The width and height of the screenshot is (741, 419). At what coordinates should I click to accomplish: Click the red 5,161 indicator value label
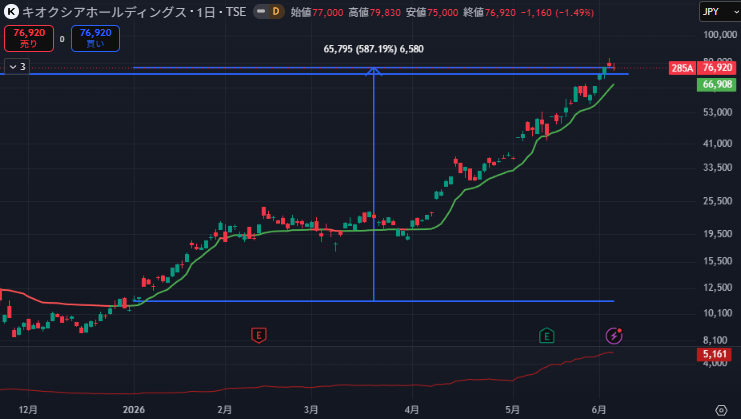[x=714, y=354]
